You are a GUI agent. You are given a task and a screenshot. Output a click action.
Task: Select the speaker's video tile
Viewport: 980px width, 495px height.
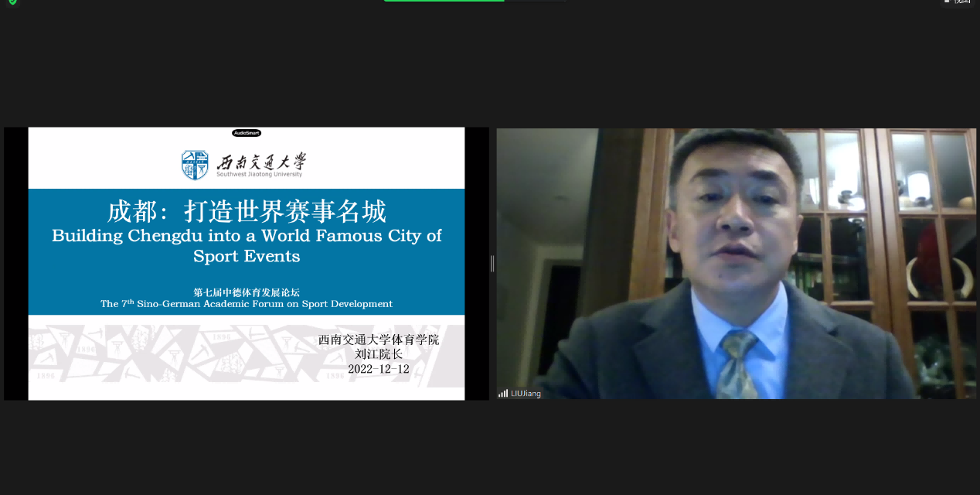coord(736,263)
